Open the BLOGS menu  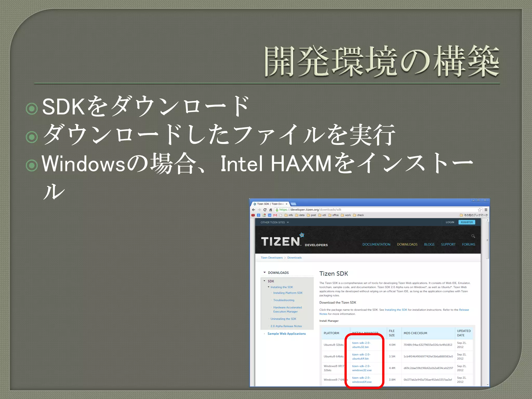[429, 244]
